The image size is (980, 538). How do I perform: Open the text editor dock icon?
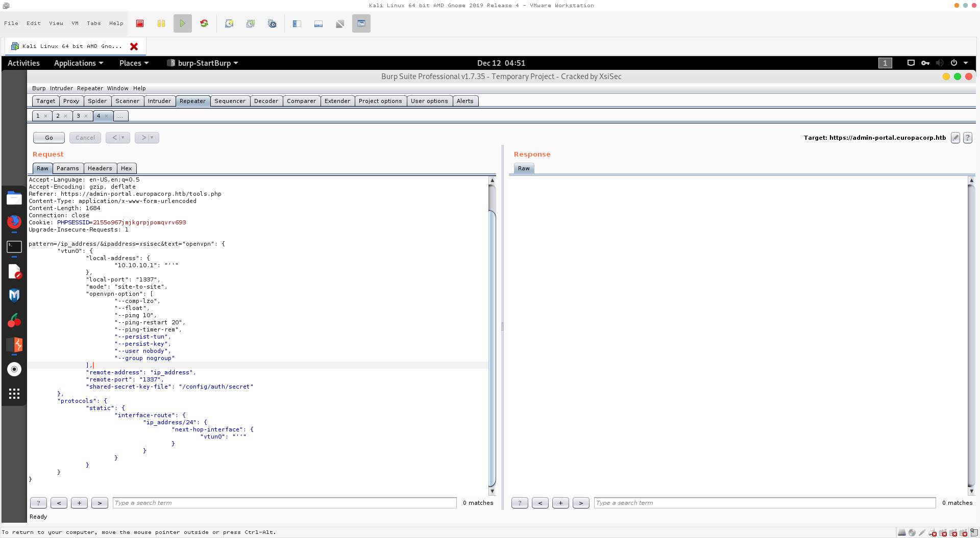tap(14, 271)
